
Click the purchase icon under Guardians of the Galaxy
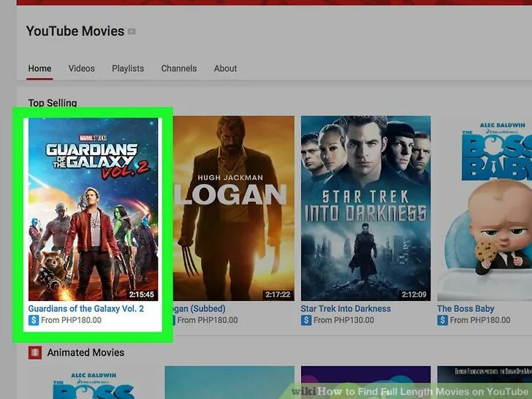(x=34, y=320)
